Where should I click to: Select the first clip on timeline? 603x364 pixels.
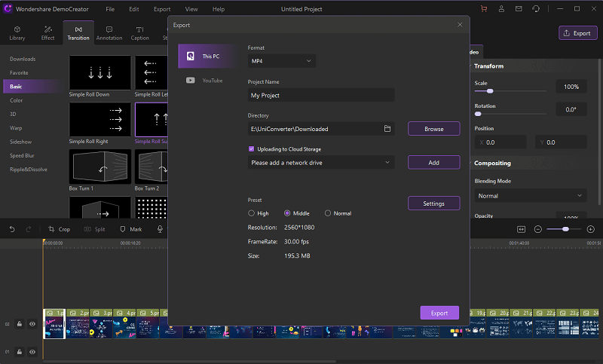54,324
